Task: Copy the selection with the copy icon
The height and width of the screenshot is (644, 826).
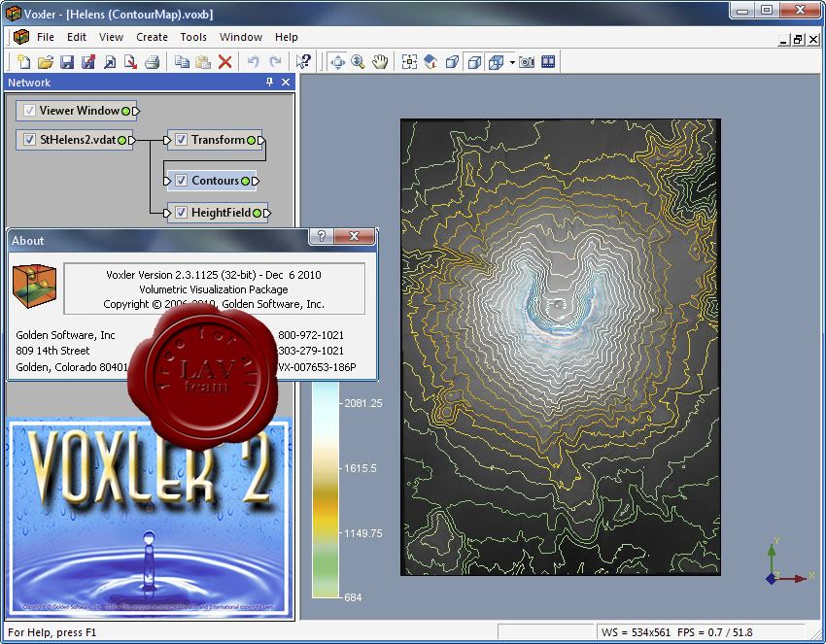Action: pyautogui.click(x=183, y=62)
